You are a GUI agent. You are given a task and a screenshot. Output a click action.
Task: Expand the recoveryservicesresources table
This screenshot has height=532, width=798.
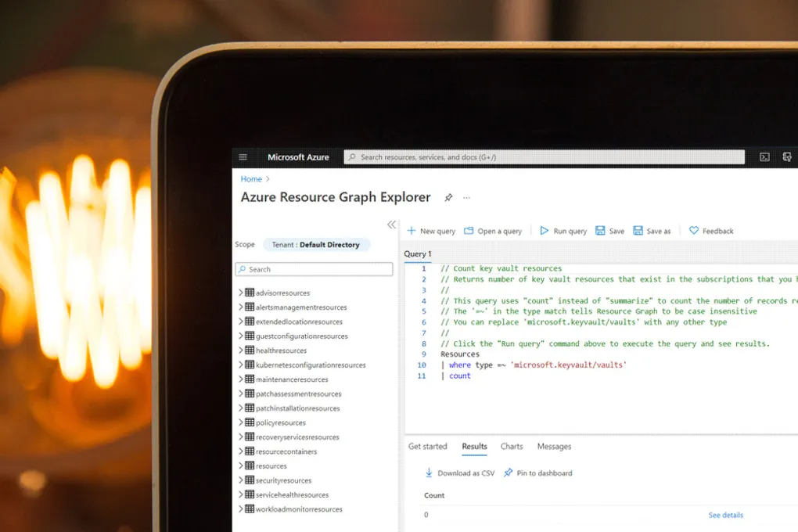pyautogui.click(x=241, y=437)
